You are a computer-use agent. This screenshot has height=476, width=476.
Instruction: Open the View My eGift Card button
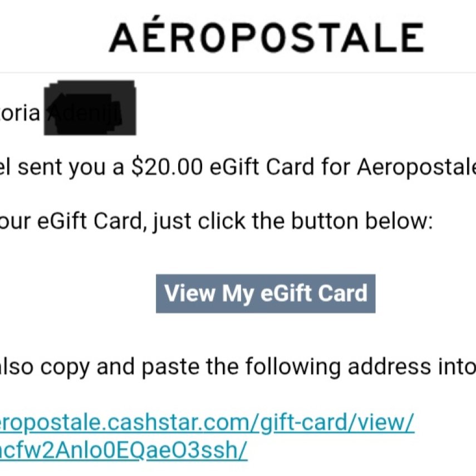point(266,293)
